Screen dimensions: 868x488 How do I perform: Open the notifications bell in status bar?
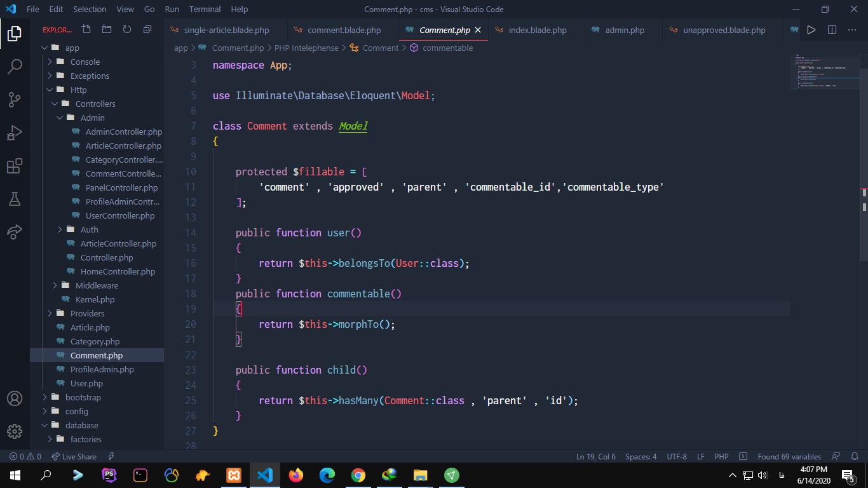(x=855, y=456)
